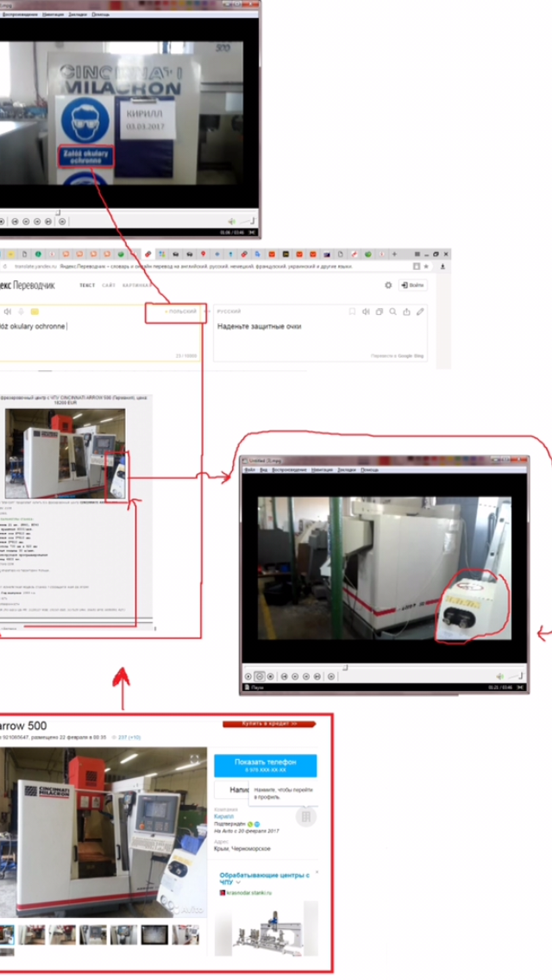
Task: Click the Купить в кредит banner
Action: click(273, 724)
